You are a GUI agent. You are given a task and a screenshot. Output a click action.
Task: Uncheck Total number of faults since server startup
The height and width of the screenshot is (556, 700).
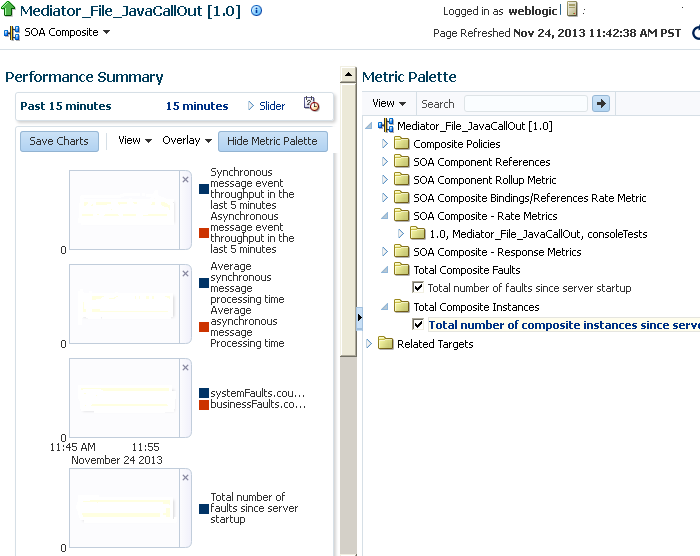418,287
